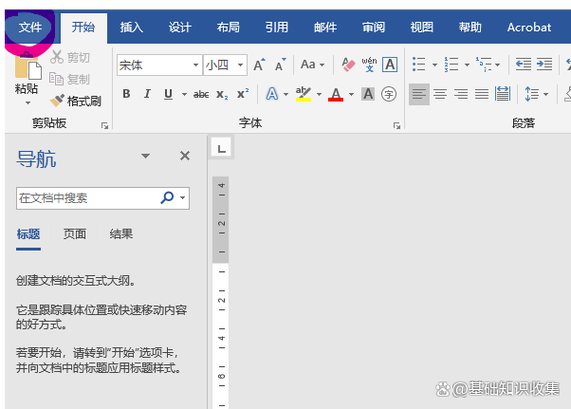This screenshot has width=571, height=409.
Task: Toggle character shading A icon
Action: pyautogui.click(x=368, y=94)
